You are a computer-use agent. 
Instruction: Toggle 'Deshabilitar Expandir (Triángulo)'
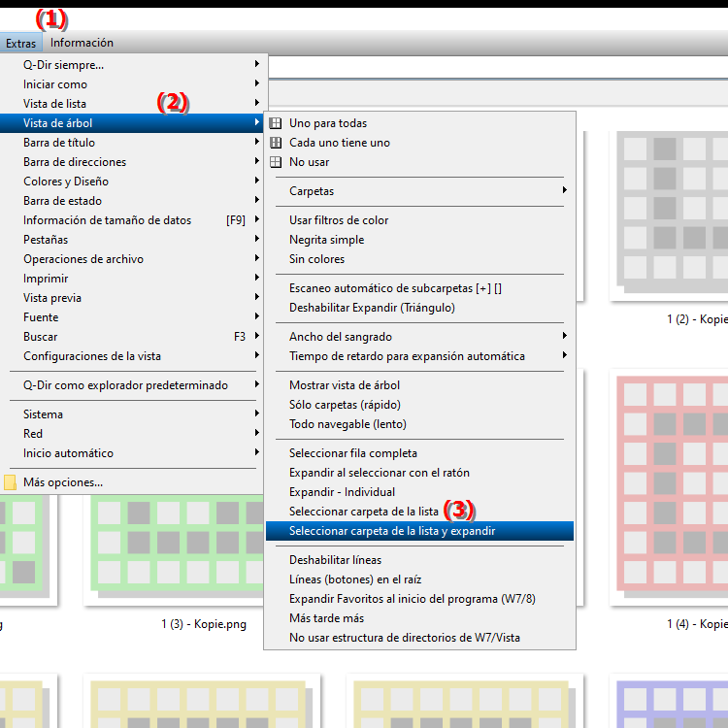coord(419,308)
